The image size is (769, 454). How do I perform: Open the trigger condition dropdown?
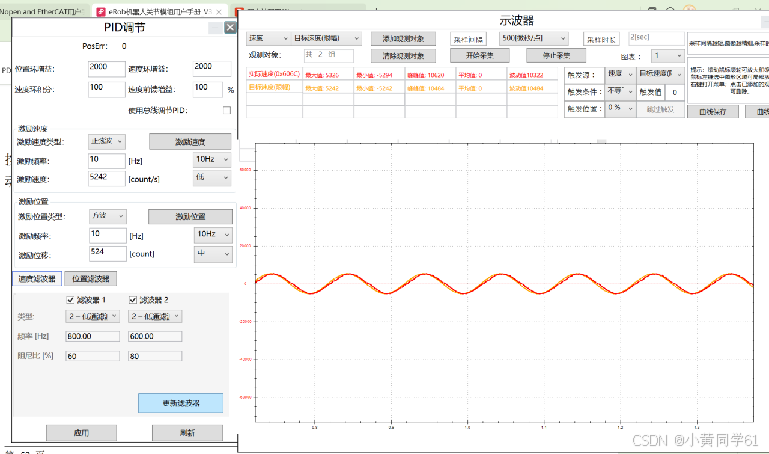click(620, 92)
